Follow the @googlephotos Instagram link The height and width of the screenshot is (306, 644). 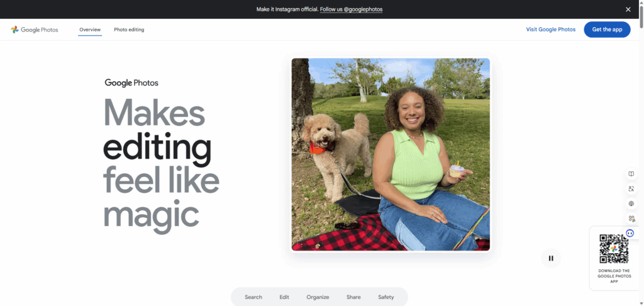pos(351,9)
